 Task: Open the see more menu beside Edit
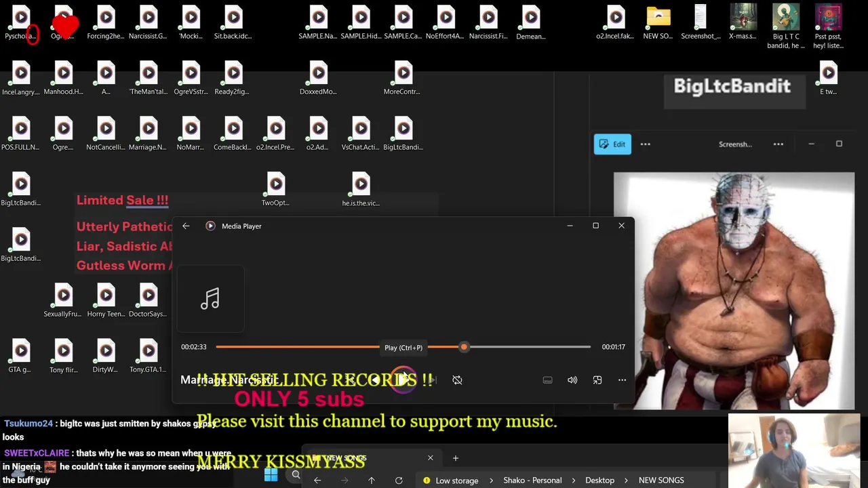[x=646, y=144]
